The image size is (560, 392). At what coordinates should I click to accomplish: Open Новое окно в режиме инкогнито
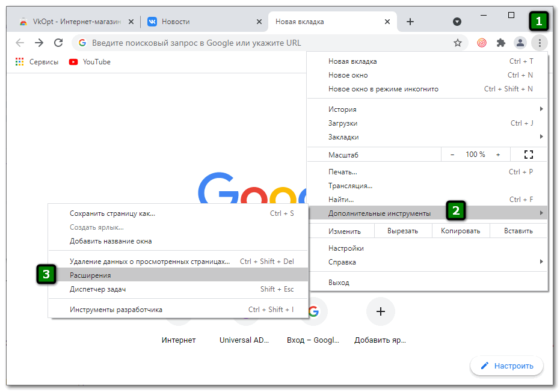pyautogui.click(x=427, y=89)
